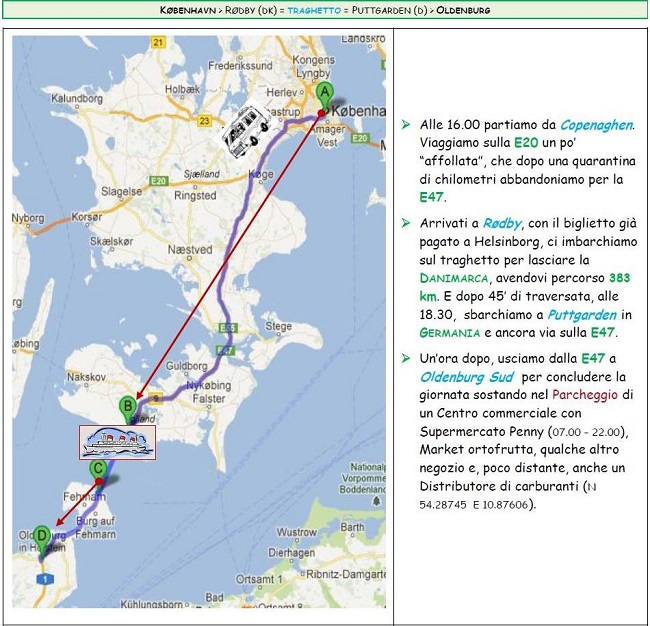Click the 'Kalundborg' map label
The height and width of the screenshot is (626, 650).
click(77, 99)
